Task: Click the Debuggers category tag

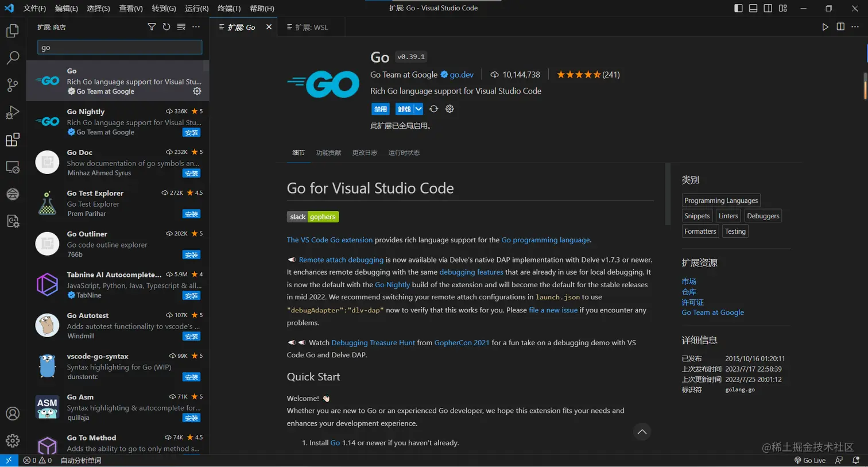Action: pyautogui.click(x=763, y=216)
